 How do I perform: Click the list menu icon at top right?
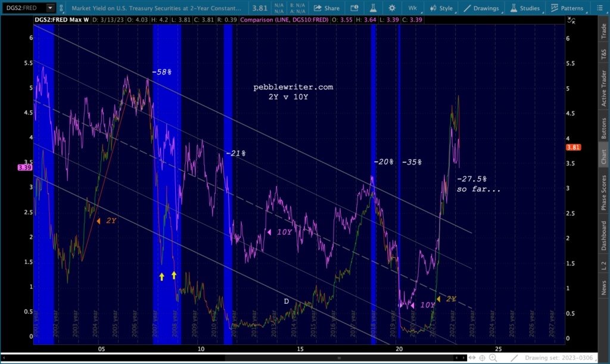[x=599, y=8]
